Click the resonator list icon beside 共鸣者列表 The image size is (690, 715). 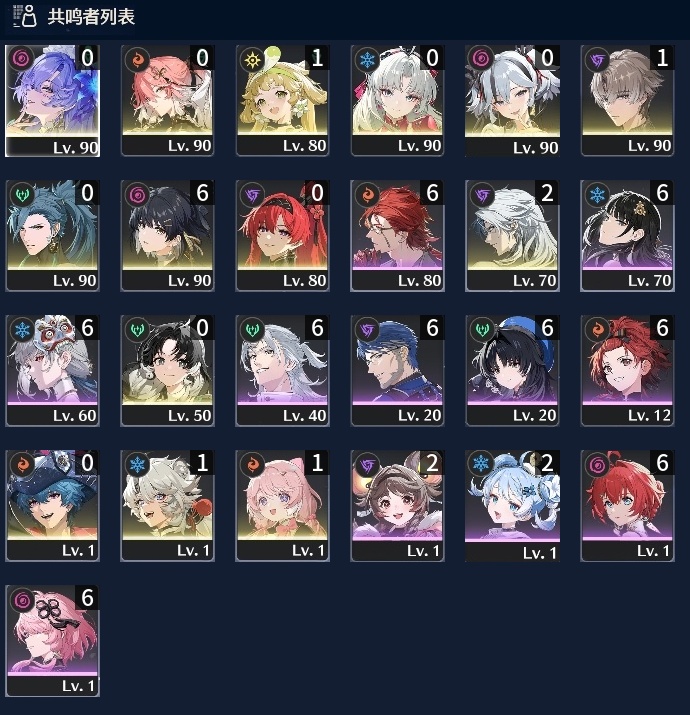[25, 16]
